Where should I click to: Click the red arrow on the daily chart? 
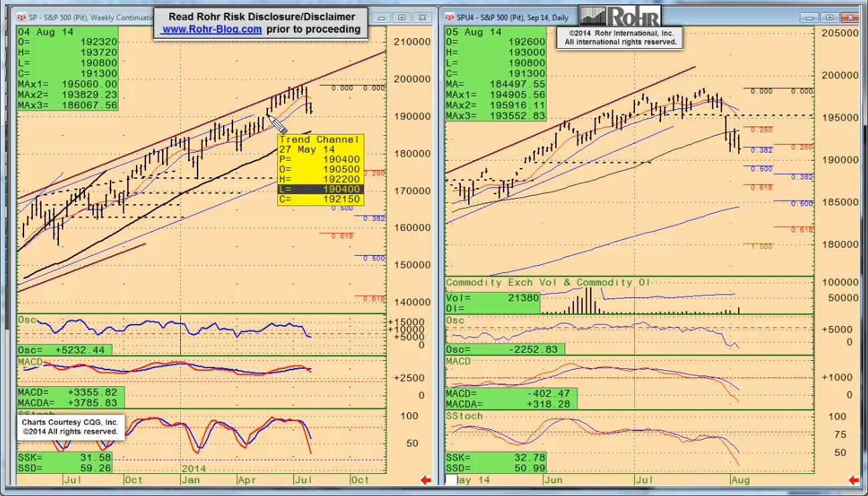click(853, 480)
